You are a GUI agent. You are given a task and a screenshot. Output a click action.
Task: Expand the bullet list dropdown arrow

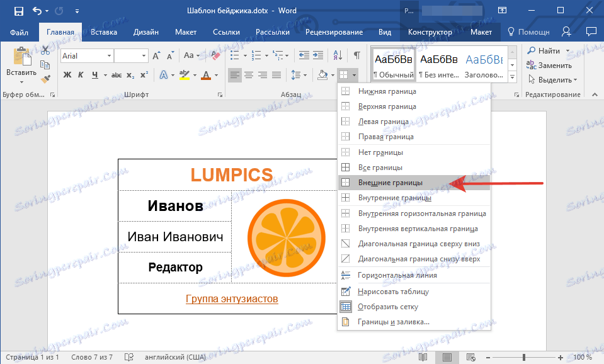coord(244,56)
